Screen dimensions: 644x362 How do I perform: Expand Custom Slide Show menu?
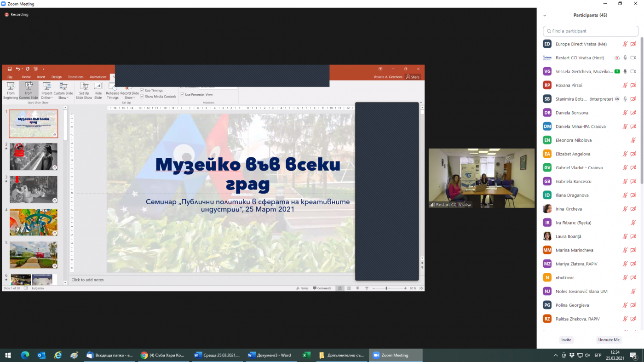63,91
